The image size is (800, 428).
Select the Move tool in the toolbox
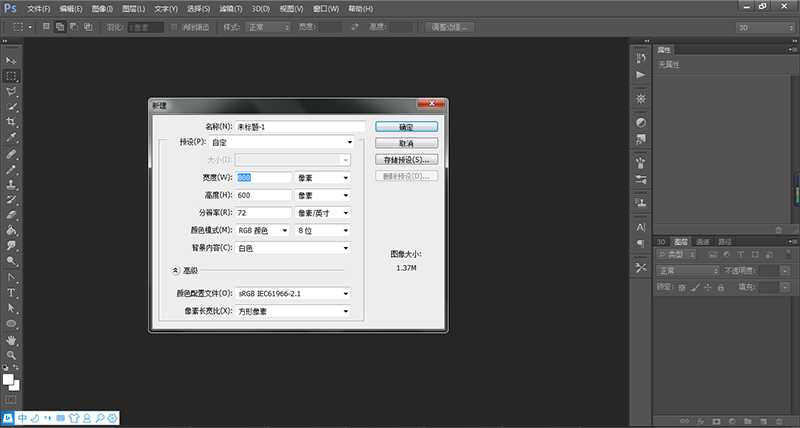[x=12, y=61]
